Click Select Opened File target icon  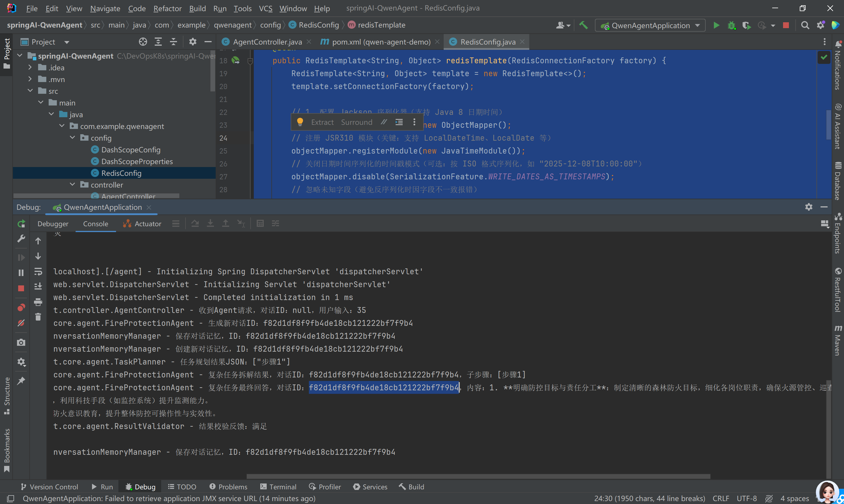pos(143,42)
